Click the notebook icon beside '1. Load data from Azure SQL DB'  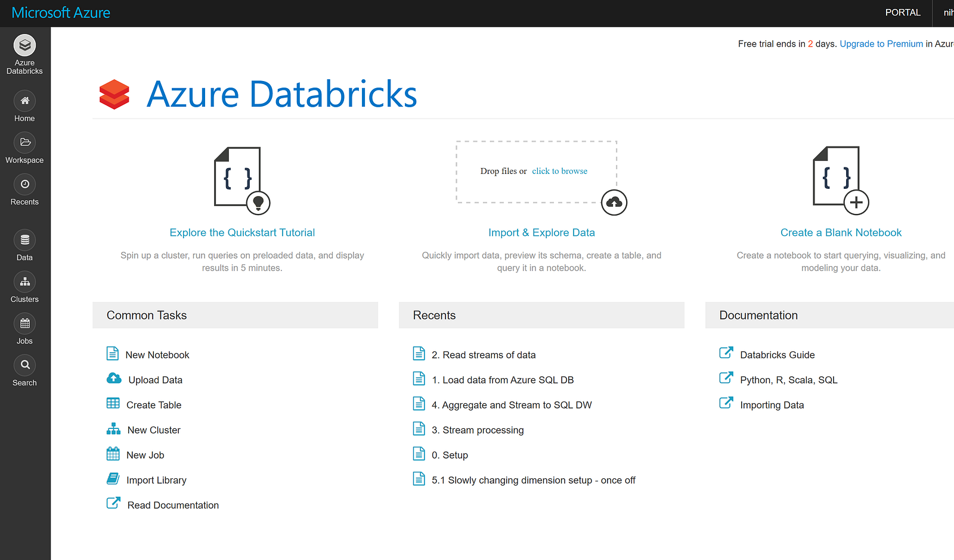419,378
